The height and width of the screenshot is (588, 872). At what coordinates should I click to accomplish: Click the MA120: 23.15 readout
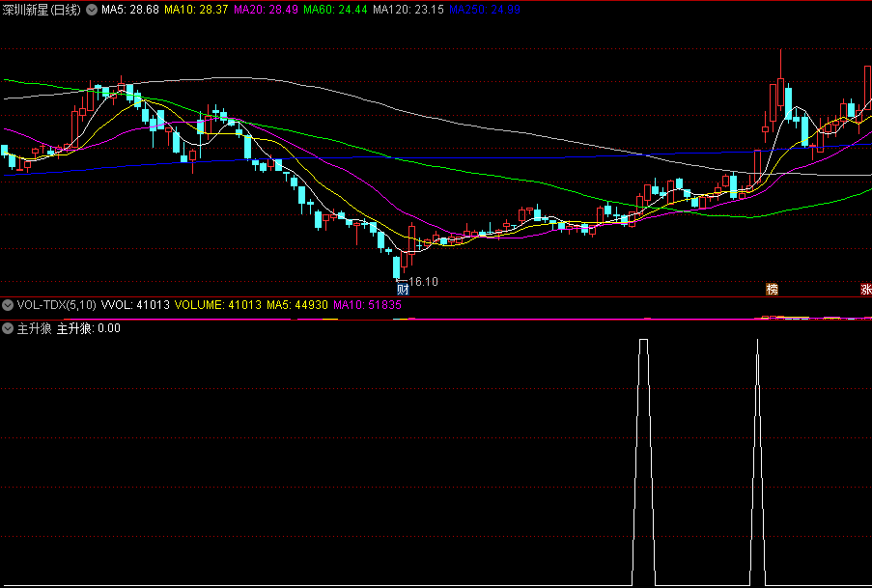[x=408, y=10]
